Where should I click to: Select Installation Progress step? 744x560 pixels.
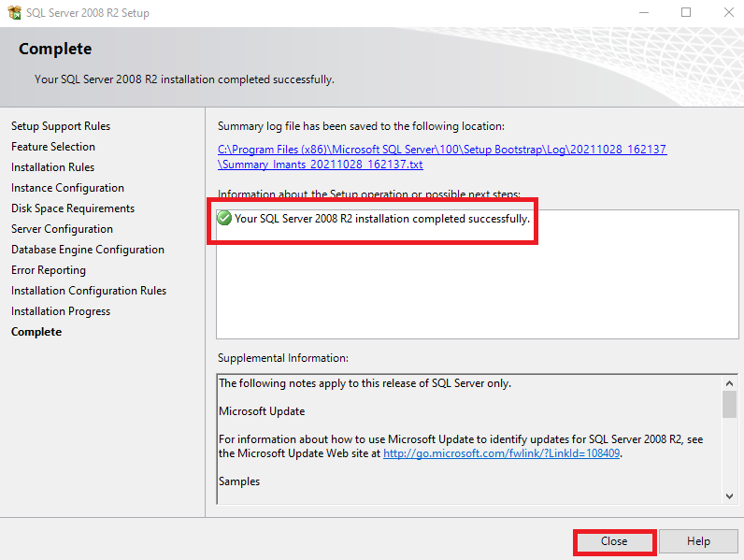click(61, 311)
